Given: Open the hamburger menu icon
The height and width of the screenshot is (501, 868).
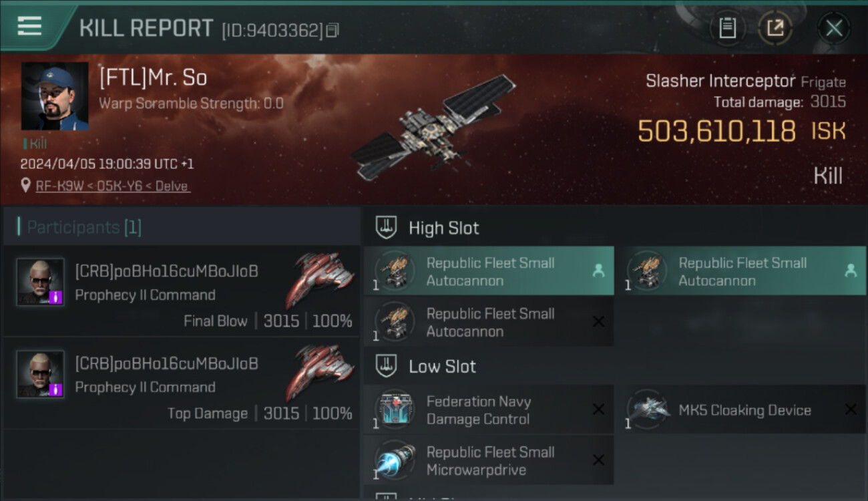Looking at the screenshot, I should click(29, 26).
